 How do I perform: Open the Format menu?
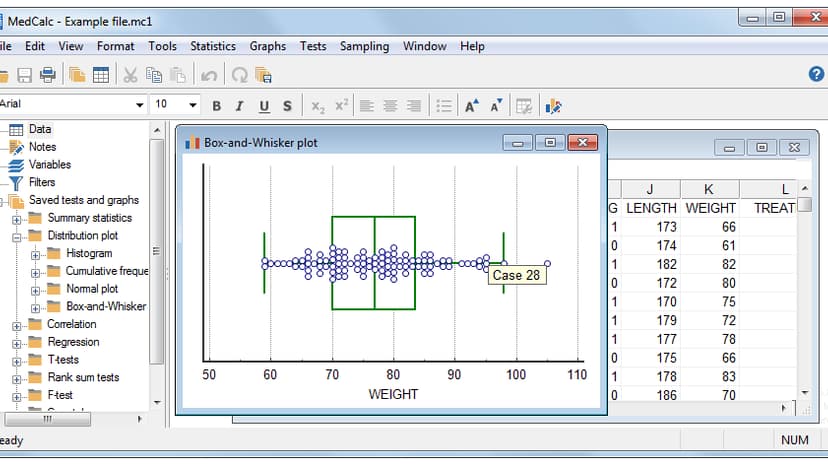pyautogui.click(x=115, y=46)
